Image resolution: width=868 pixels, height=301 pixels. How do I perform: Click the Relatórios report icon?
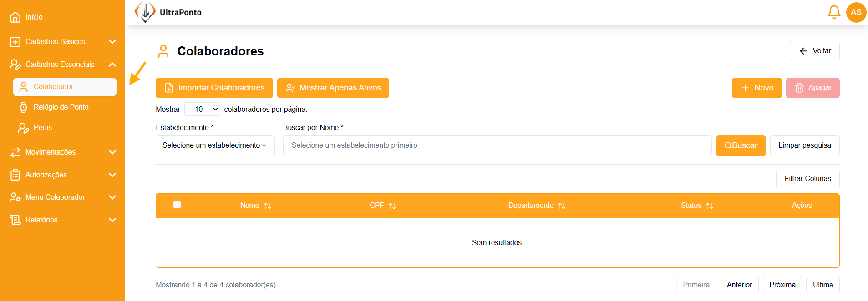(15, 220)
